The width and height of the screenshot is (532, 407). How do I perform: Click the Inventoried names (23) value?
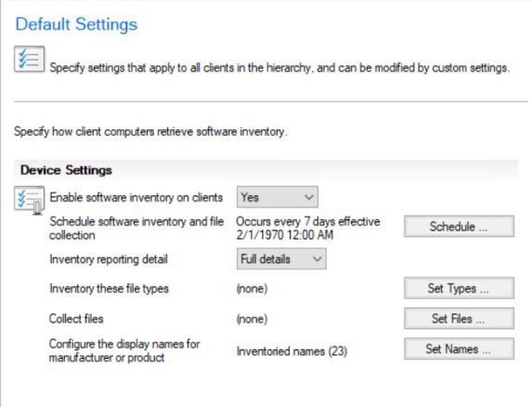(292, 351)
